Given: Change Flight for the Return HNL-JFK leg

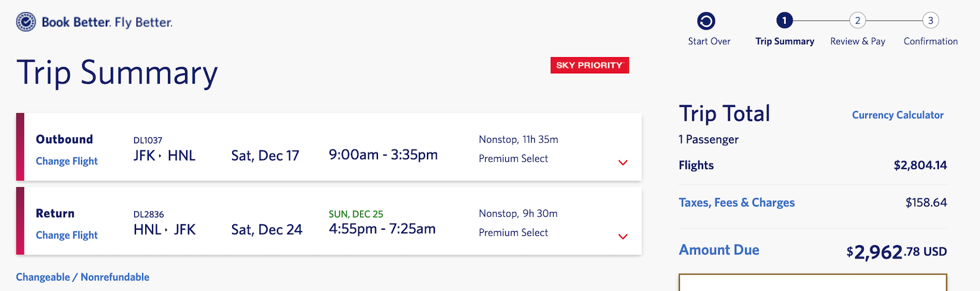Looking at the screenshot, I should 67,235.
